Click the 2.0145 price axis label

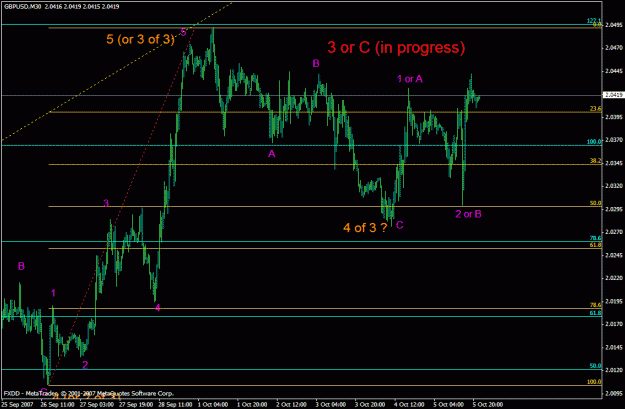[612, 347]
